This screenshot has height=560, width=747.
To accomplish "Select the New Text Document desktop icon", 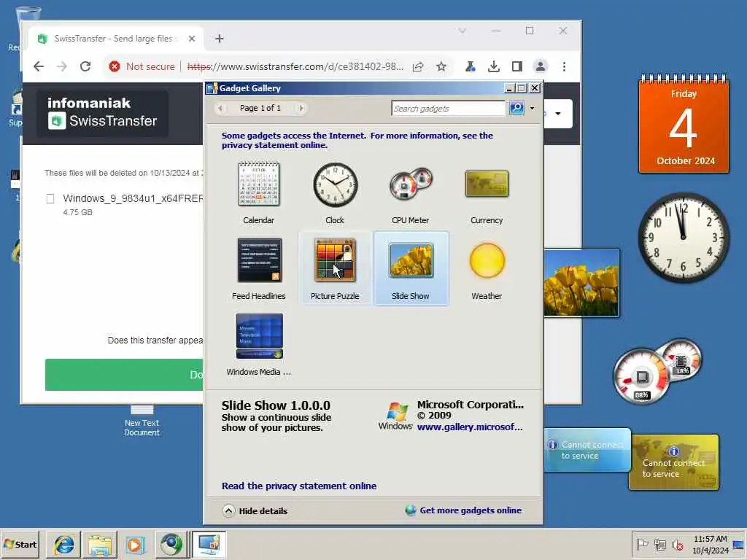I will click(142, 421).
